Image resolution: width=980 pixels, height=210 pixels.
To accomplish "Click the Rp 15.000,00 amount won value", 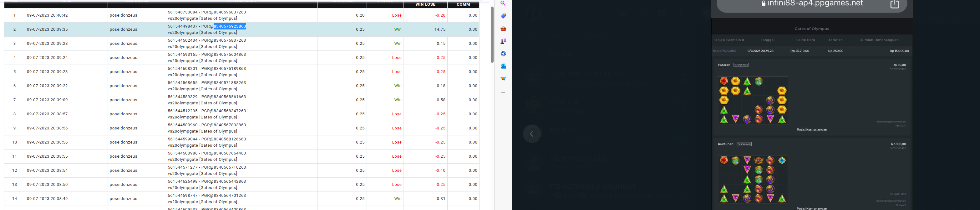I will pyautogui.click(x=899, y=51).
